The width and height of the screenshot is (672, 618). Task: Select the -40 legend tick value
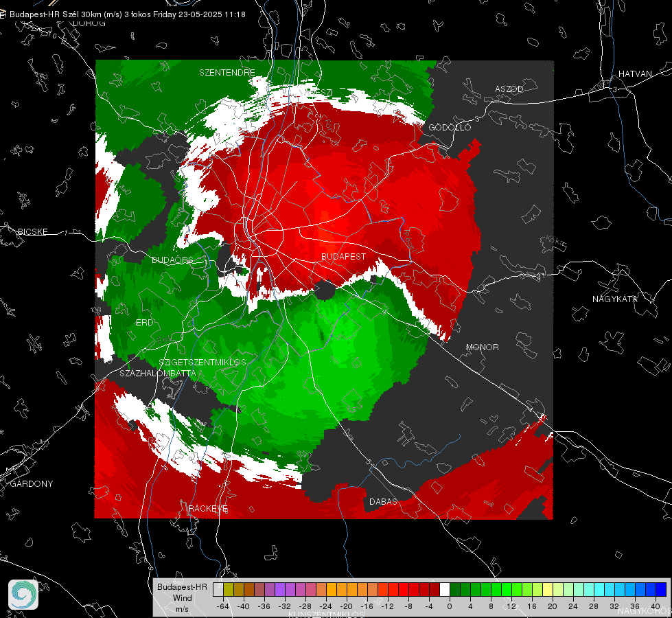pos(244,606)
